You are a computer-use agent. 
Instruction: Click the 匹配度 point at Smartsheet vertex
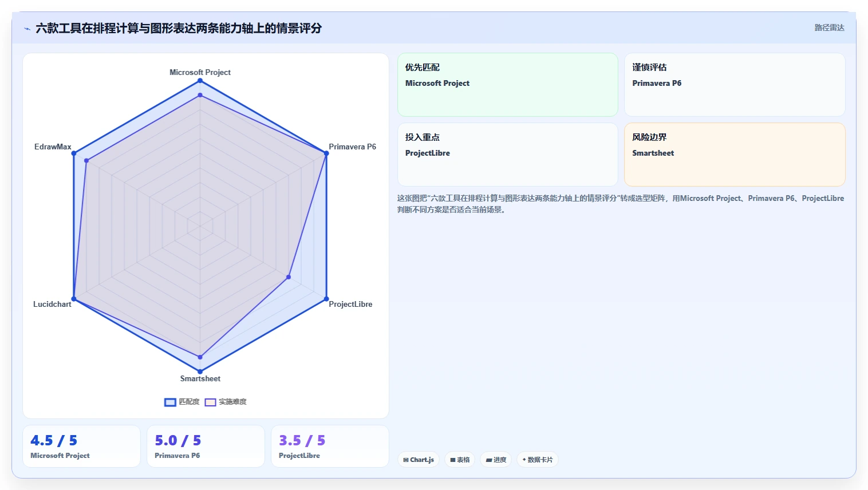pos(200,372)
